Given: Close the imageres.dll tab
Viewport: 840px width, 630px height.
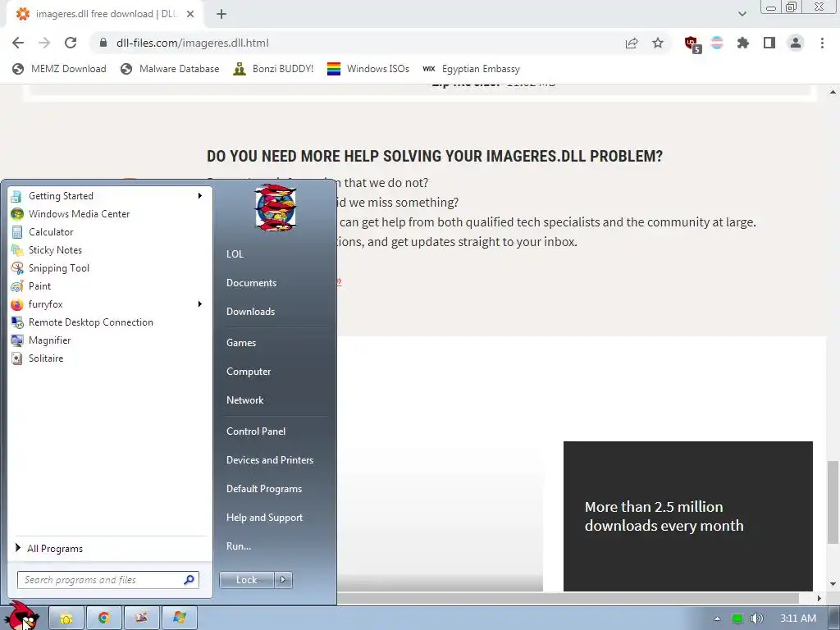Looking at the screenshot, I should coord(190,15).
